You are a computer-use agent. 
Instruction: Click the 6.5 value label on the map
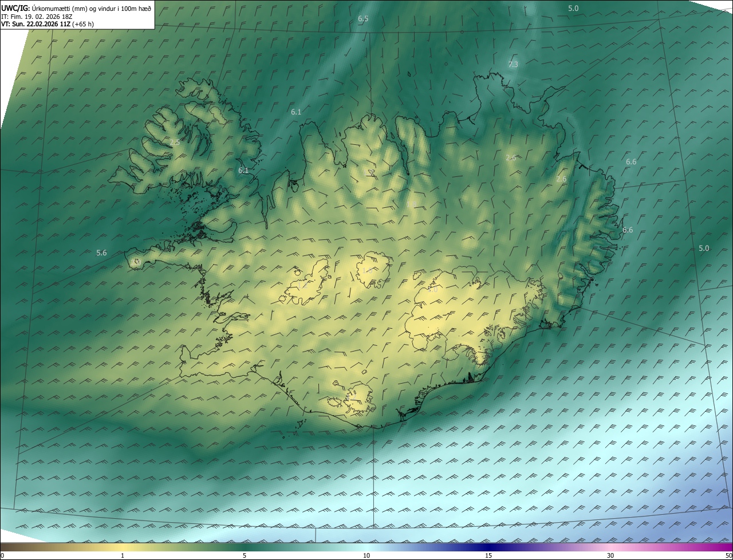363,19
